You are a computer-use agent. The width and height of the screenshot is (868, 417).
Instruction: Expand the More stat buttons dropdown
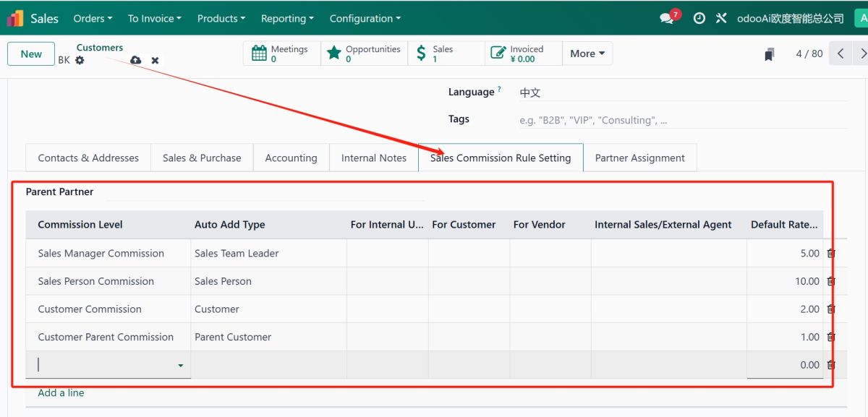coord(587,53)
